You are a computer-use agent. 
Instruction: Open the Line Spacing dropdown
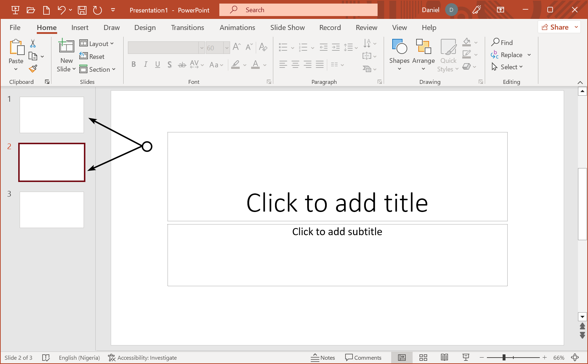pos(350,47)
